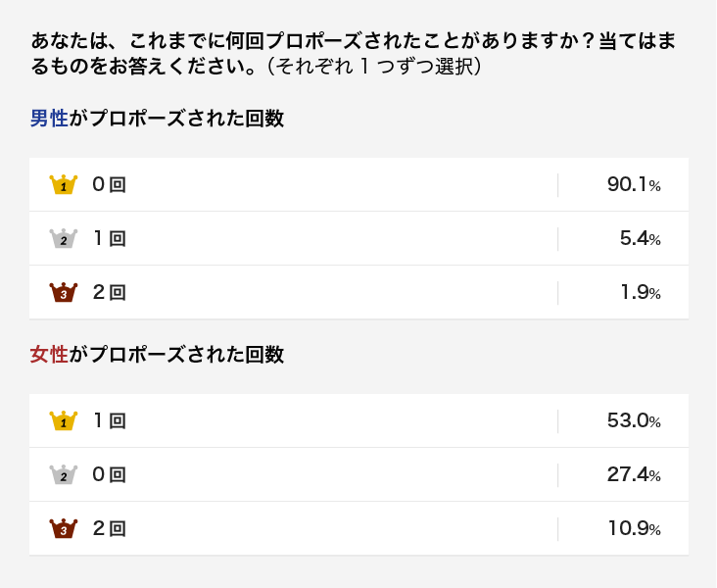The width and height of the screenshot is (717, 588).
Task: Click the silver crown in the men's ranking
Action: [64, 238]
